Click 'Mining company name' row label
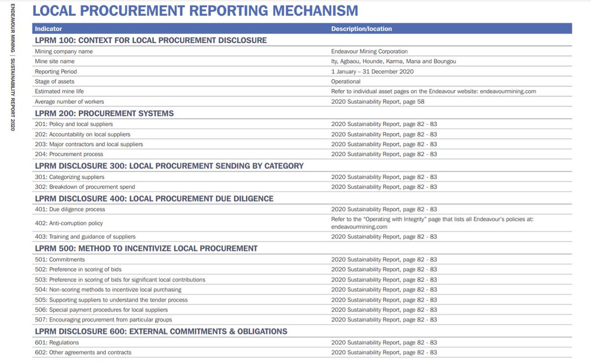The width and height of the screenshot is (591, 364). 64,51
